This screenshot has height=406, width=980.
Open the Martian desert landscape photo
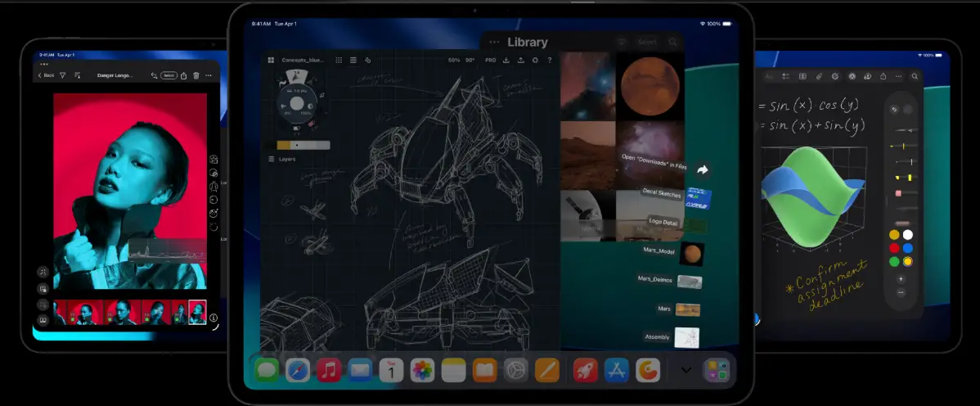click(x=588, y=156)
